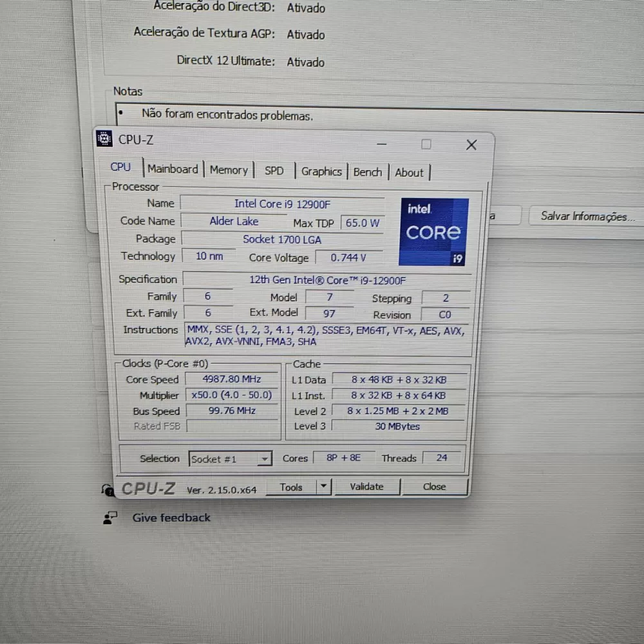Click the Intel Core i9 logo badge
644x644 pixels.
[x=433, y=232]
